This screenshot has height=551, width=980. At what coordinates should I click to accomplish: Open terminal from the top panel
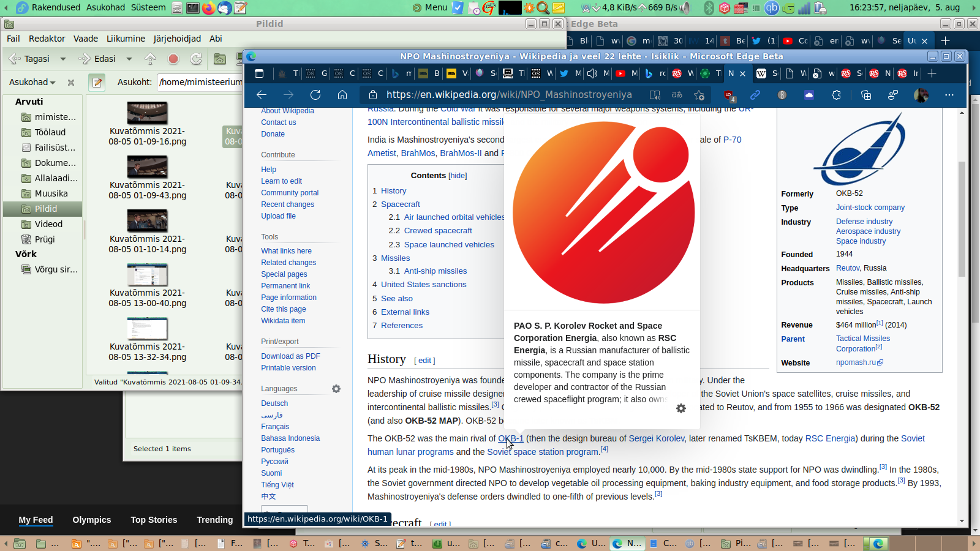click(193, 8)
